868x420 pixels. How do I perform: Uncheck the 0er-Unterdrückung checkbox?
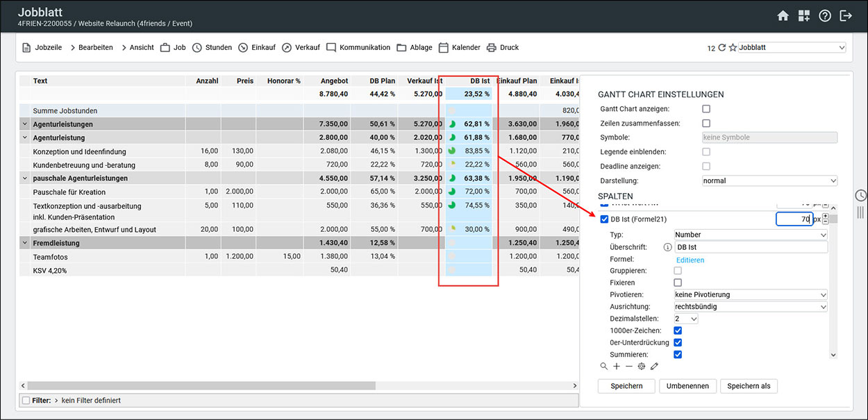tap(678, 342)
